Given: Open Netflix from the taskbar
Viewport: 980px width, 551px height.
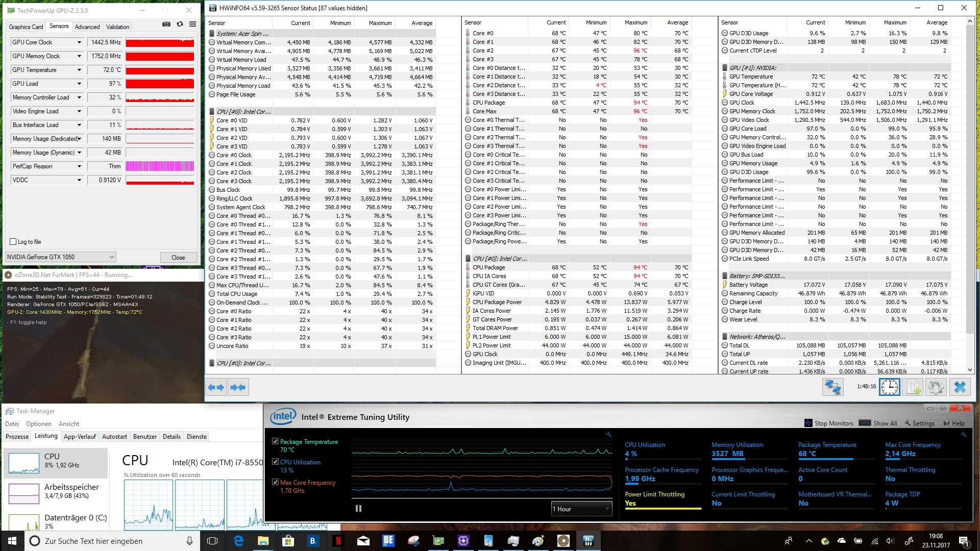Looking at the screenshot, I should [x=338, y=541].
